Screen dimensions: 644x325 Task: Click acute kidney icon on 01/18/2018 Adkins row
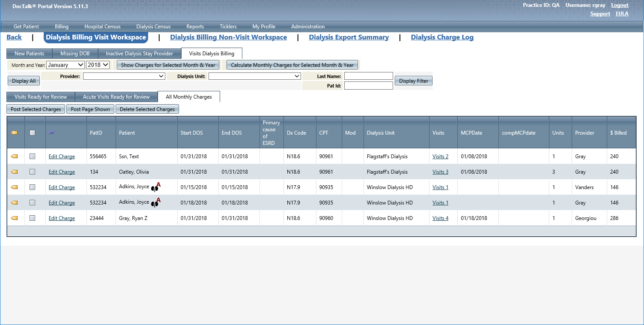[x=156, y=203]
